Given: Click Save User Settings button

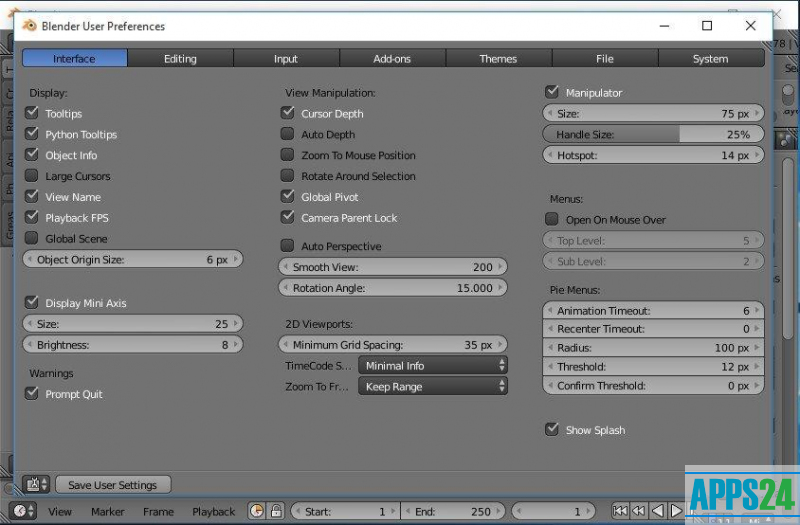Looking at the screenshot, I should tap(113, 485).
